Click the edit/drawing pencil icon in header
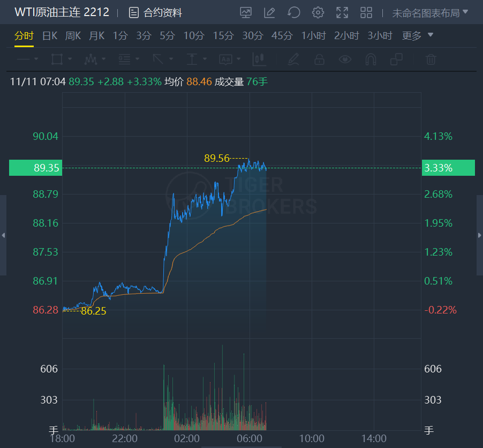Image resolution: width=483 pixels, height=448 pixels. tap(270, 12)
